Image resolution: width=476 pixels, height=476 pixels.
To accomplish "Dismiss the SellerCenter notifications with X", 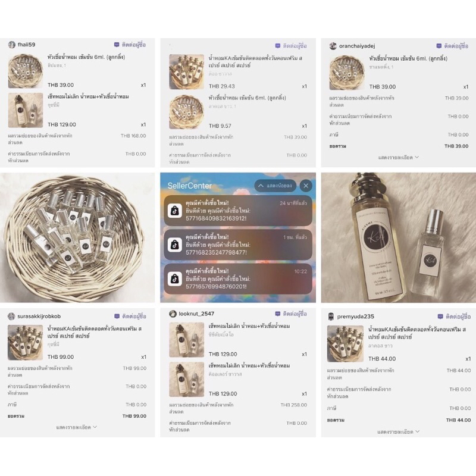I will click(x=306, y=186).
